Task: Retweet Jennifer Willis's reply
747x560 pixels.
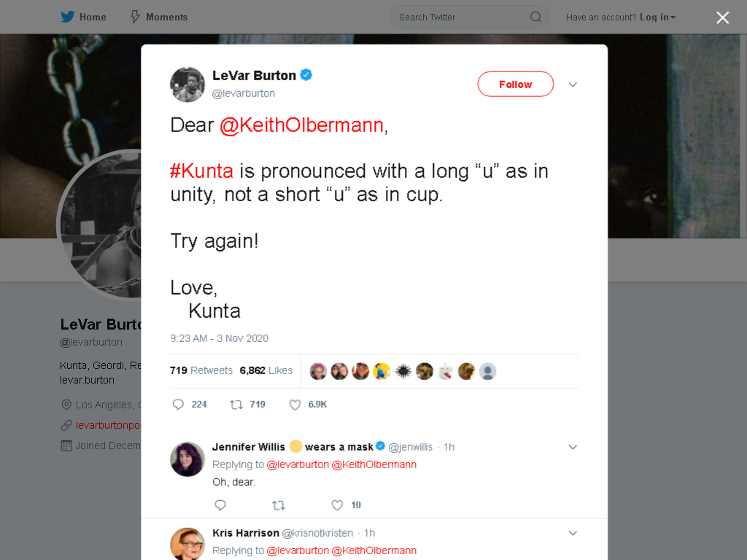Action: coord(279,505)
